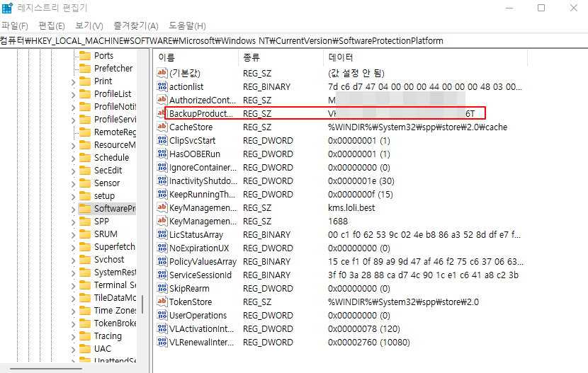The width and height of the screenshot is (588, 373).
Task: Click binary icon of LicStatusArray value
Action: [x=162, y=234]
